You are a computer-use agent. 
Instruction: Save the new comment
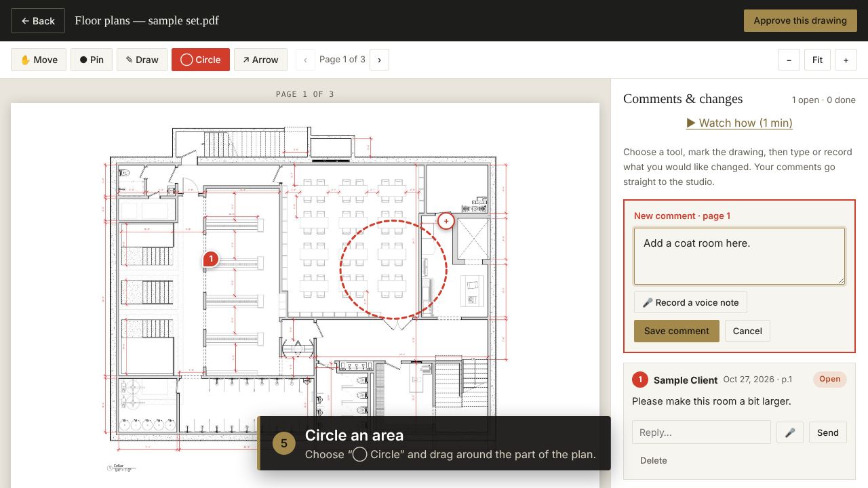click(x=676, y=331)
